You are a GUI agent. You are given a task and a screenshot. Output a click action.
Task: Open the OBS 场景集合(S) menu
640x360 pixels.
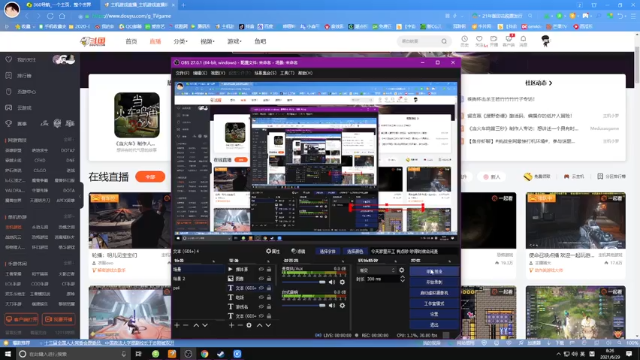(265, 73)
